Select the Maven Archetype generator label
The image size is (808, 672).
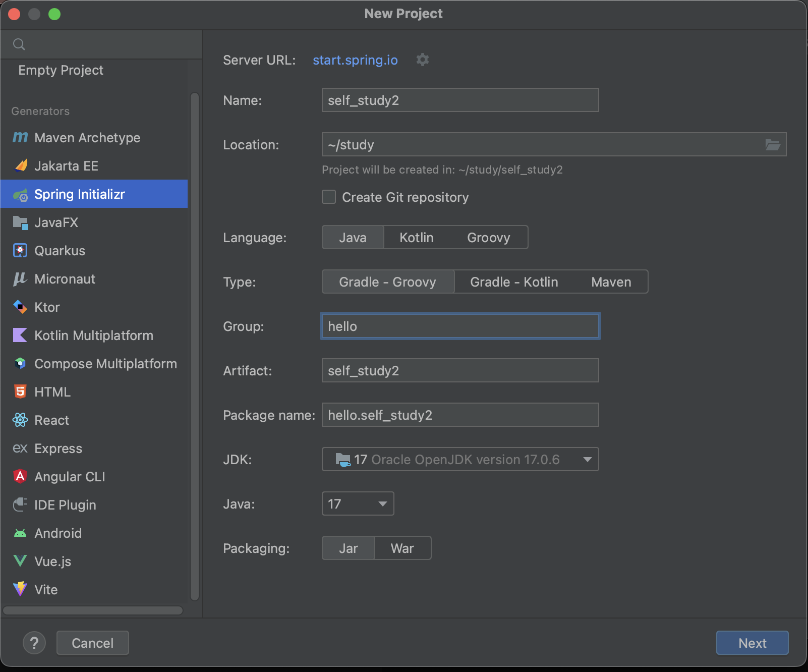[87, 137]
